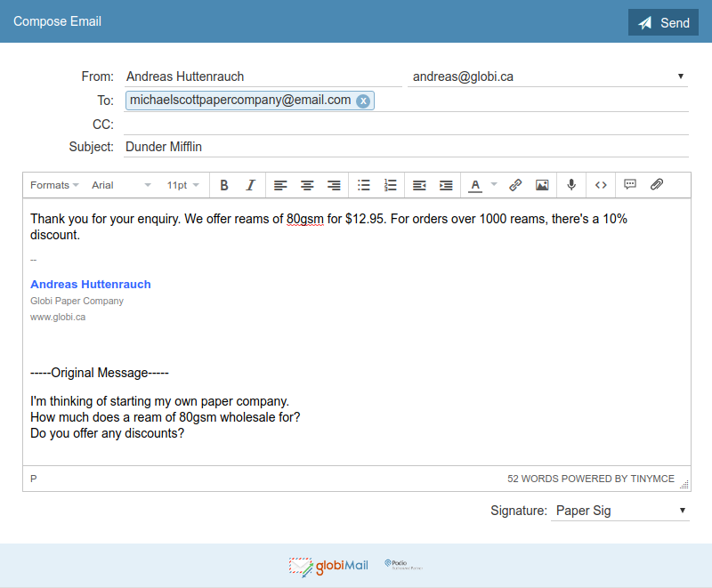Viewport: 712px width, 588px height.
Task: Open the Formats dropdown menu
Action: click(x=54, y=185)
